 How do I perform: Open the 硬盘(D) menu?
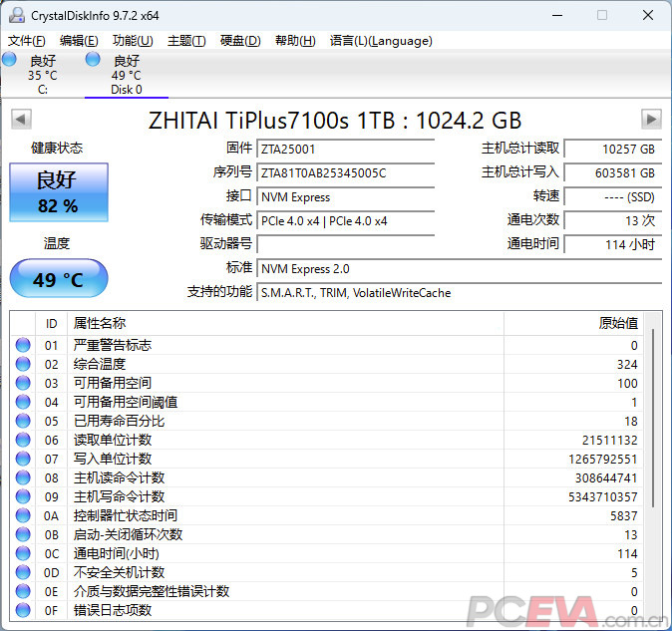tap(239, 41)
